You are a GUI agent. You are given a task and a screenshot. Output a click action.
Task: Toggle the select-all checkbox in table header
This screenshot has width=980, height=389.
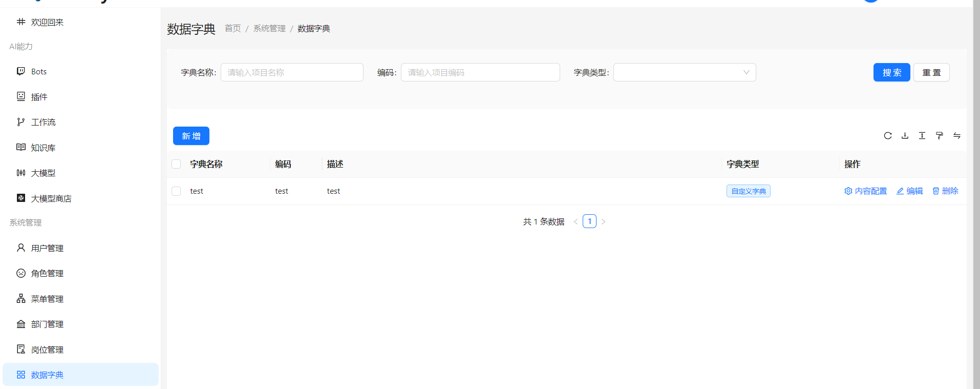tap(176, 164)
